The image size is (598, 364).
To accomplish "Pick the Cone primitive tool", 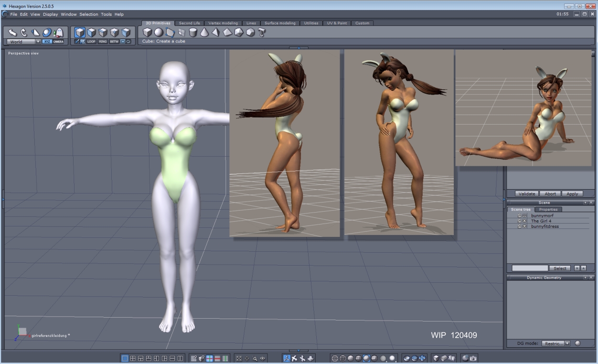I will pyautogui.click(x=204, y=32).
